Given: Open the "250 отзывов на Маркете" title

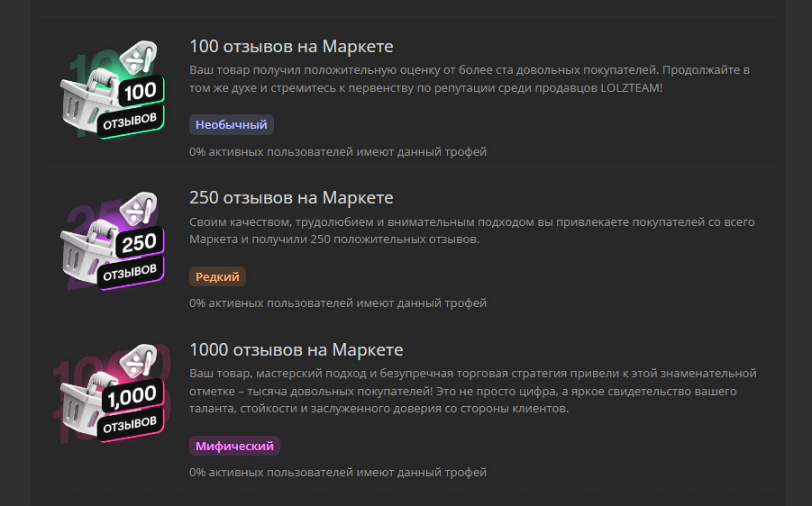Looking at the screenshot, I should pyautogui.click(x=291, y=197).
